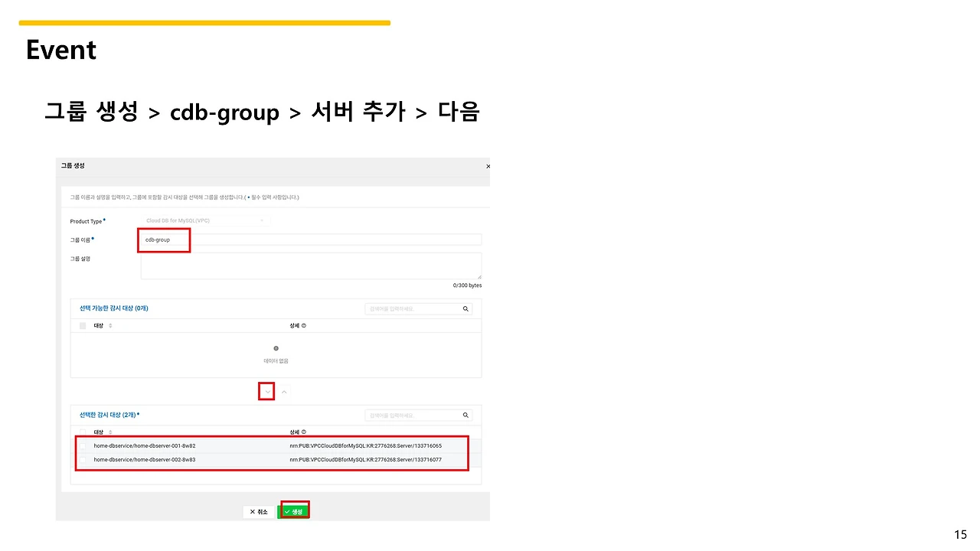Click inside the 그룹 설명 description textarea
Viewport: 980px width, 551px height.
coord(310,264)
